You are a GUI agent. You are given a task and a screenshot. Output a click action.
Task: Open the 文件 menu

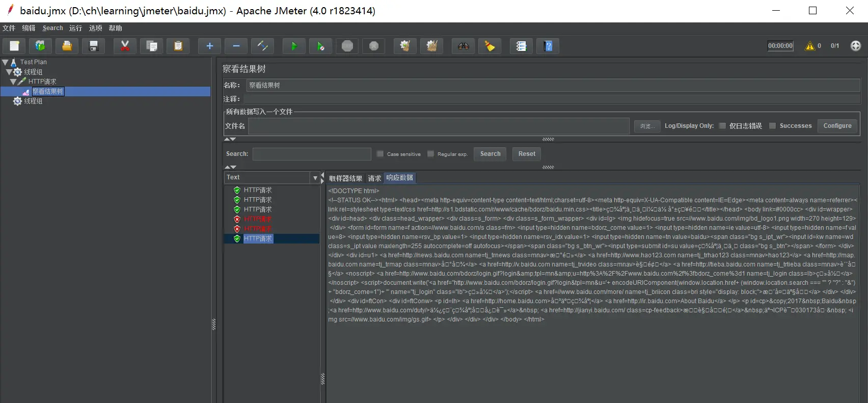click(x=9, y=28)
